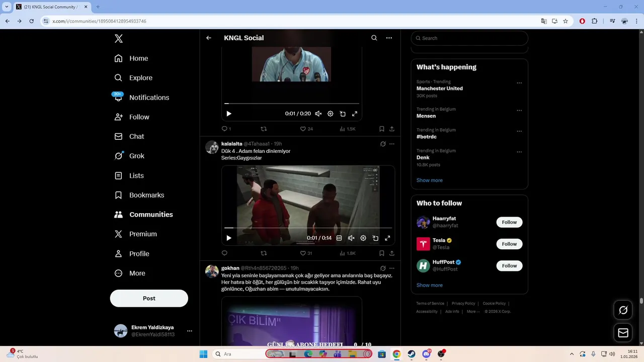Screen dimensions: 644x362
Task: Open the Profile page
Action: [132, 253]
